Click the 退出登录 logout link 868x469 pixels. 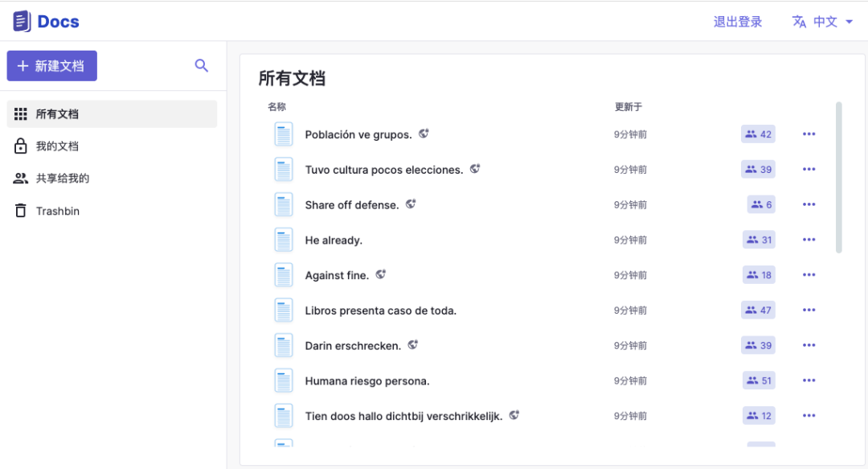(737, 22)
